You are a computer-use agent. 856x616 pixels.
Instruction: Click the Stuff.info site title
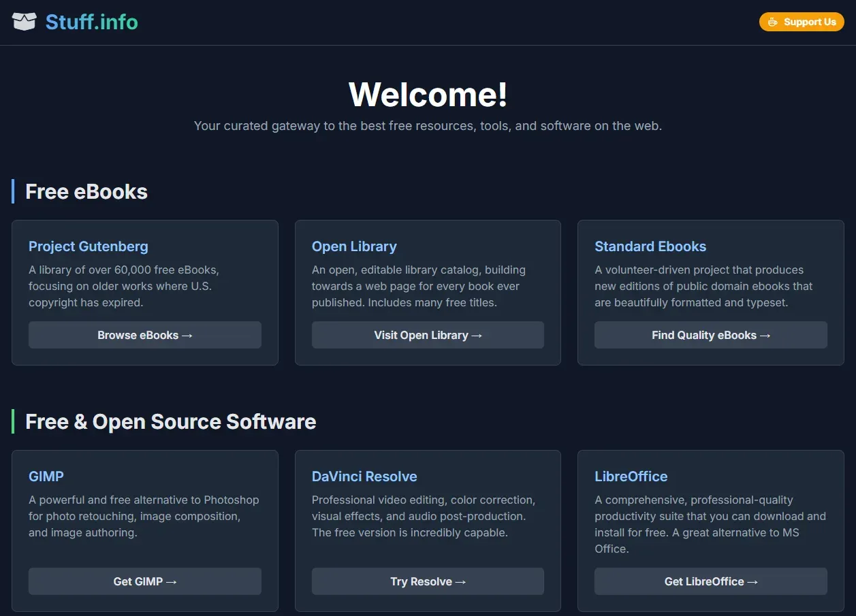point(91,22)
